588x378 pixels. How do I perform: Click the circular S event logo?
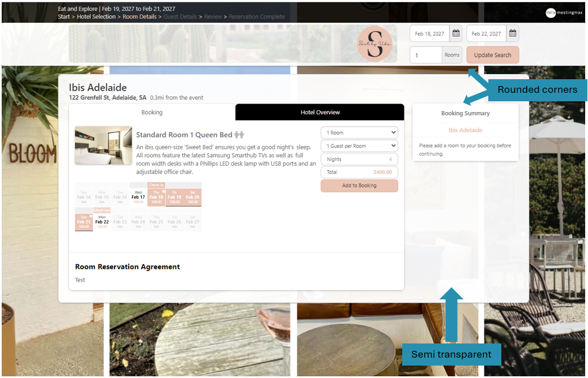(x=374, y=44)
